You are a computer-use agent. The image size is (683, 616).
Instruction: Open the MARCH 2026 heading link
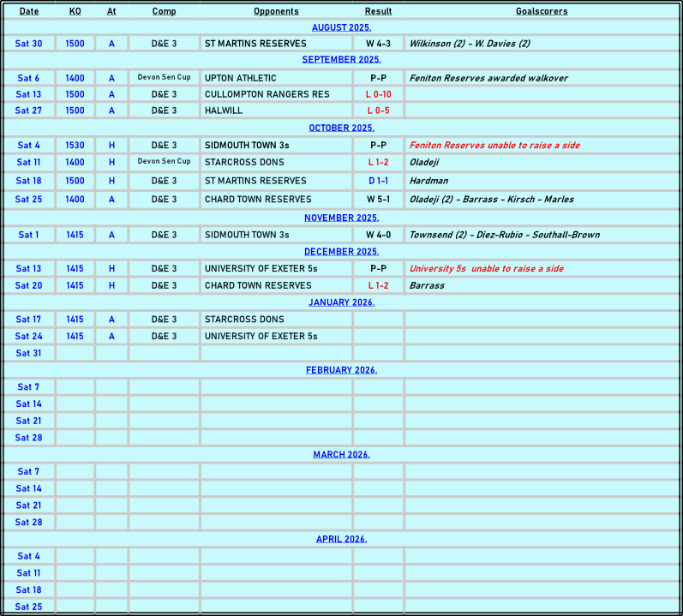pyautogui.click(x=341, y=454)
